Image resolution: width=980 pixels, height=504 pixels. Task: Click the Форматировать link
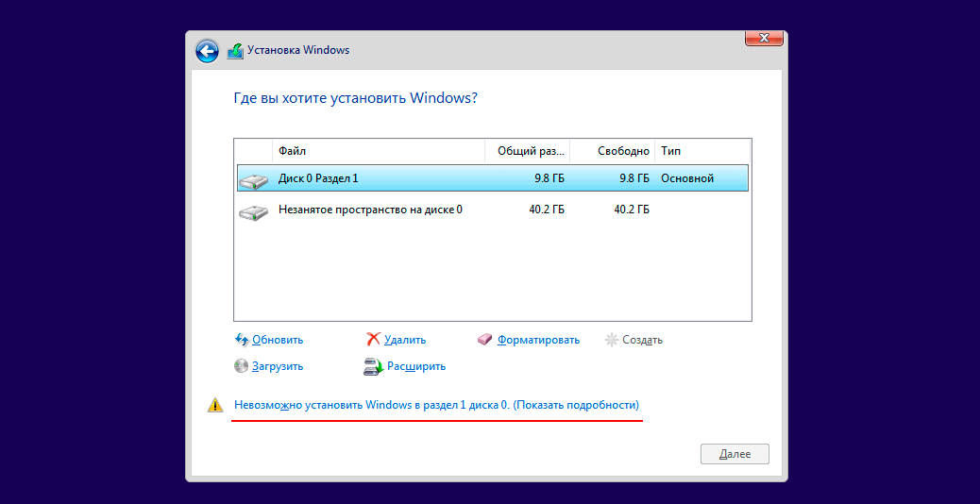[539, 340]
